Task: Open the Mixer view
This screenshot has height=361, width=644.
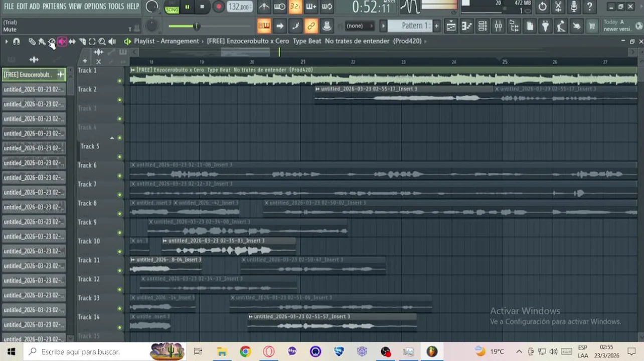Action: tap(499, 26)
